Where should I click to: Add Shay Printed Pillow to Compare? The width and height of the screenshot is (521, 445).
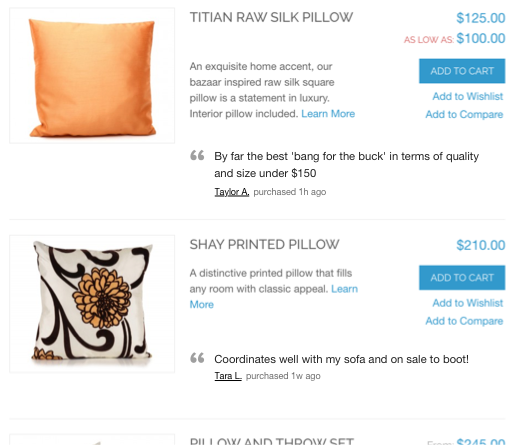point(464,321)
